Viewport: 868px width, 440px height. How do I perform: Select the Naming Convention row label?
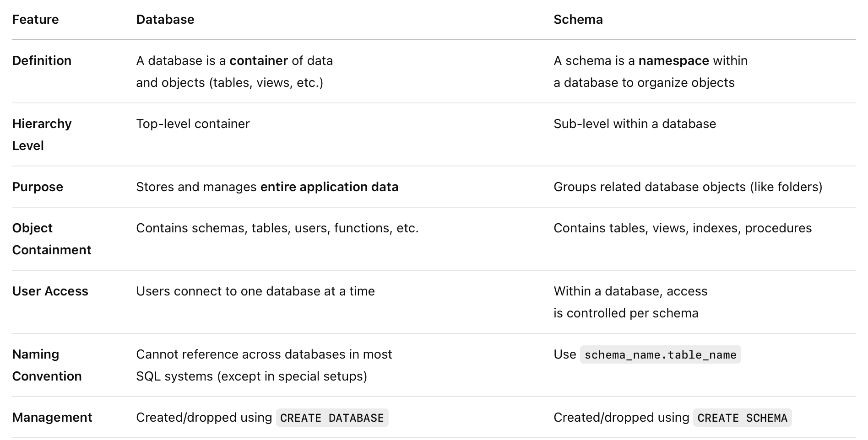tap(47, 365)
